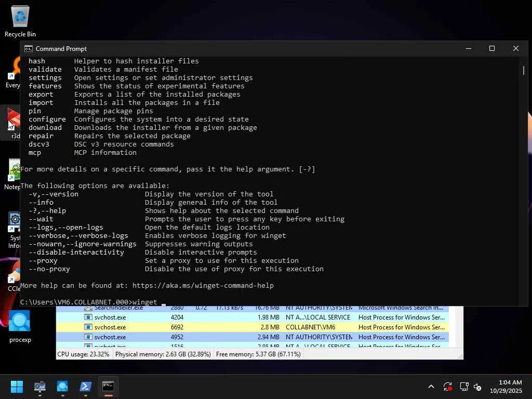Click the COLLABNET\VM6 user cell
Image resolution: width=532 pixels, height=399 pixels.
310,327
